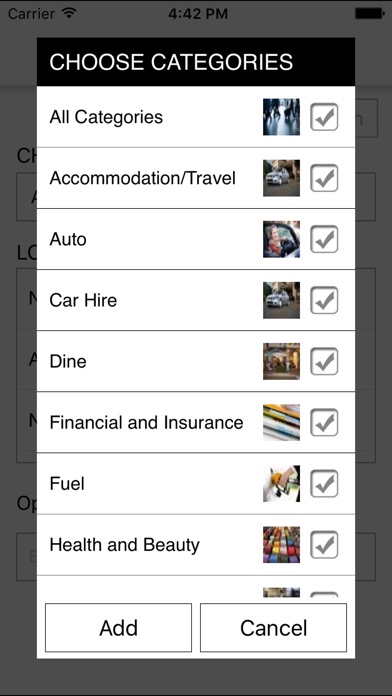Tap the Auto category picture icon
Image resolution: width=392 pixels, height=696 pixels.
[281, 239]
